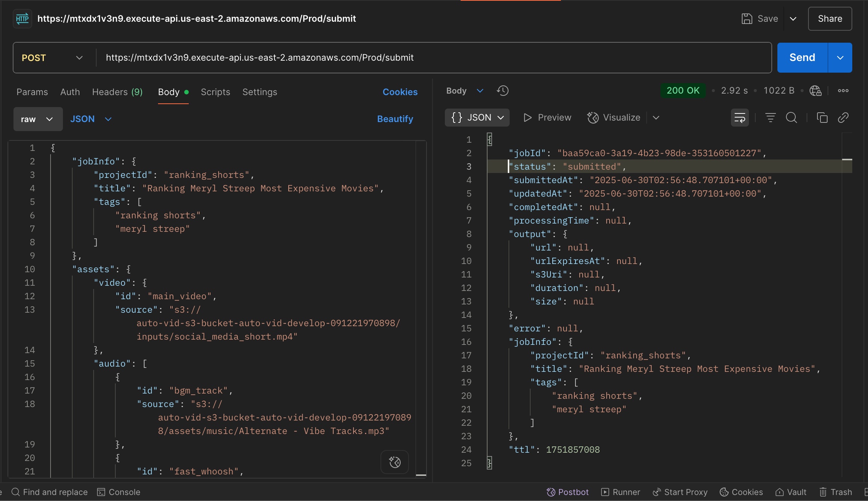Viewport: 868px width, 501px height.
Task: Switch response view to Visualize
Action: [x=614, y=118]
